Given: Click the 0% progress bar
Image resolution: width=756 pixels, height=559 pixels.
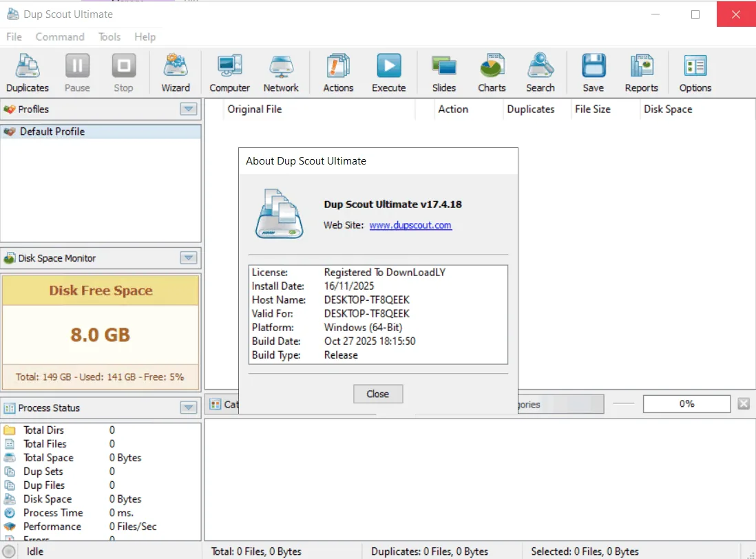Looking at the screenshot, I should [x=686, y=404].
